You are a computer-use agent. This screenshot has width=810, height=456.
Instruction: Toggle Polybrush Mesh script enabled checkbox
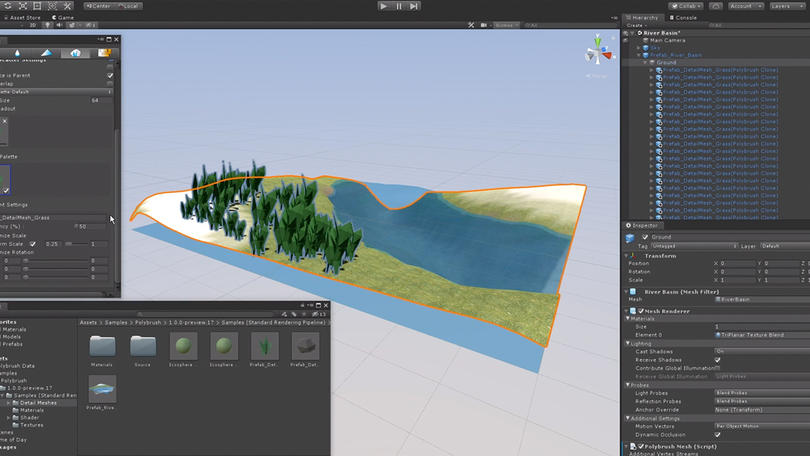click(x=641, y=446)
